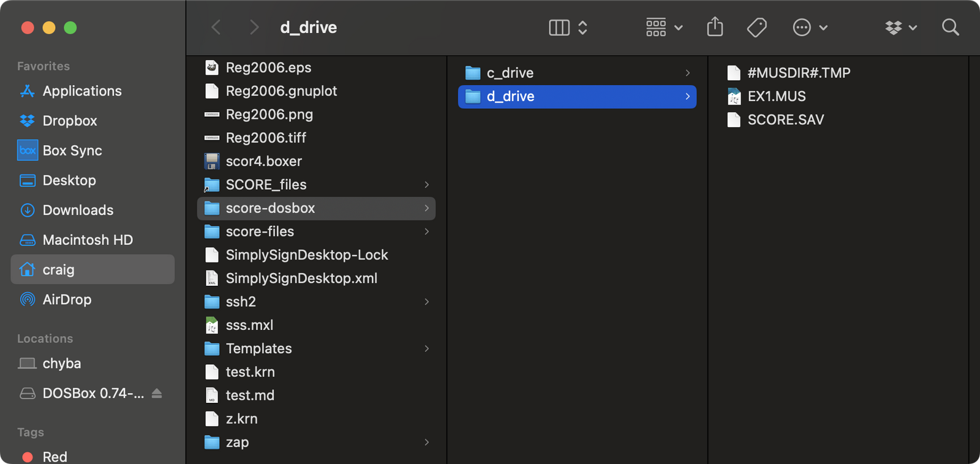
Task: Open the Dropbox toolbar menu
Action: [x=900, y=28]
